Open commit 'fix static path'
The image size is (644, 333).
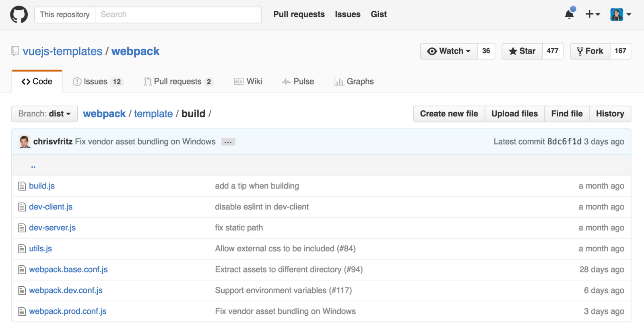[x=239, y=228]
